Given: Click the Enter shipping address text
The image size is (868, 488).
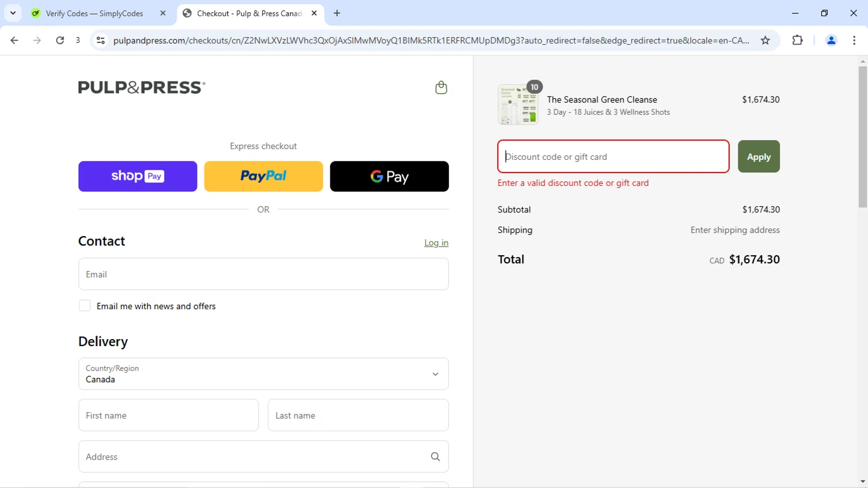Looking at the screenshot, I should tap(735, 230).
